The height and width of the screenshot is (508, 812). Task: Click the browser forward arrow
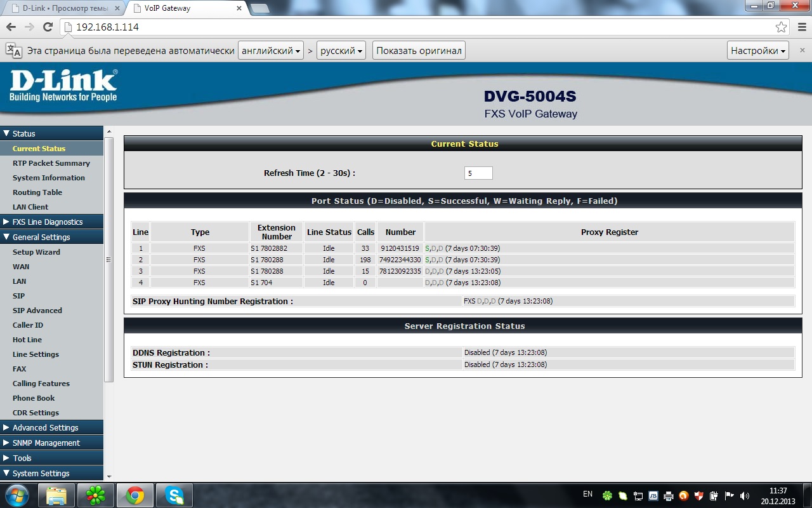point(29,27)
